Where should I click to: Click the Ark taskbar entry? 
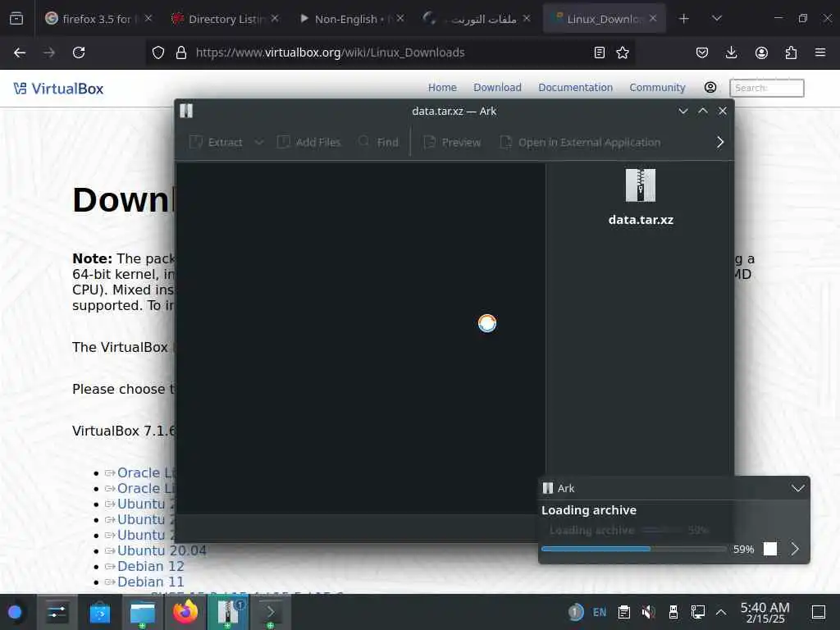[228, 612]
